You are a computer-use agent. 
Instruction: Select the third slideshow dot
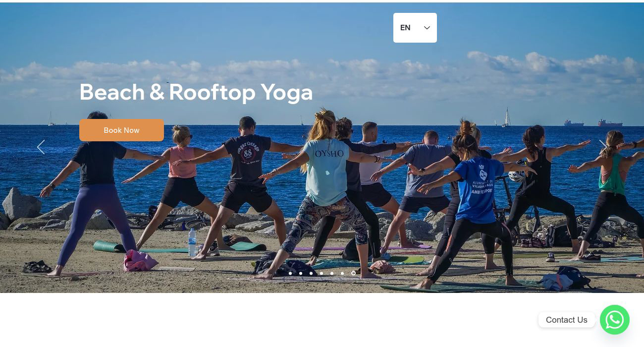coord(311,273)
